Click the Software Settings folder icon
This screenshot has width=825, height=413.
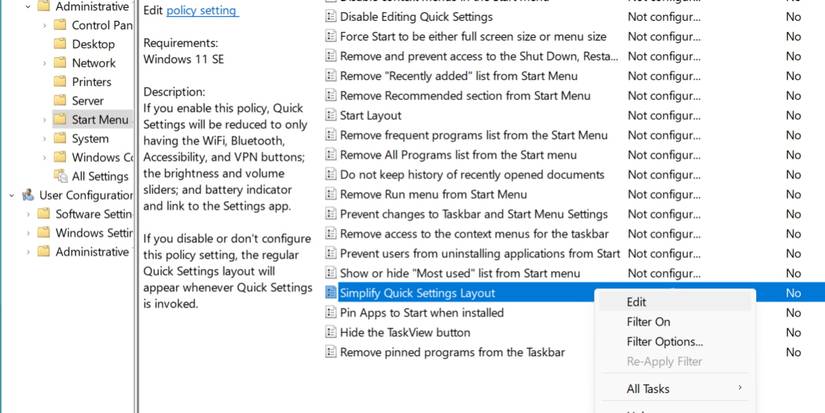(43, 214)
